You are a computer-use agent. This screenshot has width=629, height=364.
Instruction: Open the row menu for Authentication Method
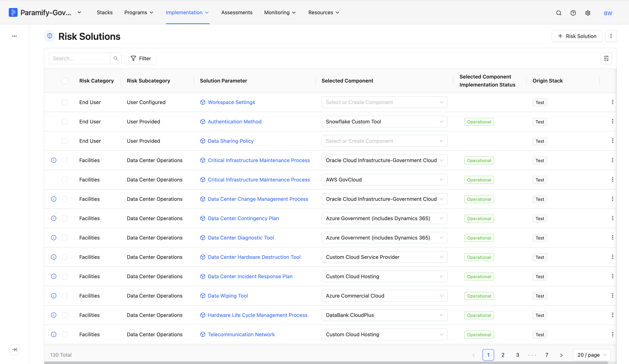tap(613, 121)
